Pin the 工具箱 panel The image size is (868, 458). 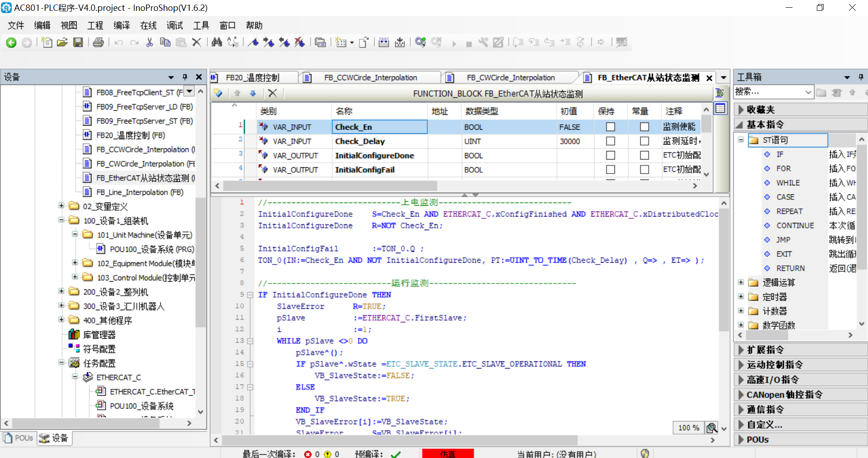pyautogui.click(x=861, y=77)
